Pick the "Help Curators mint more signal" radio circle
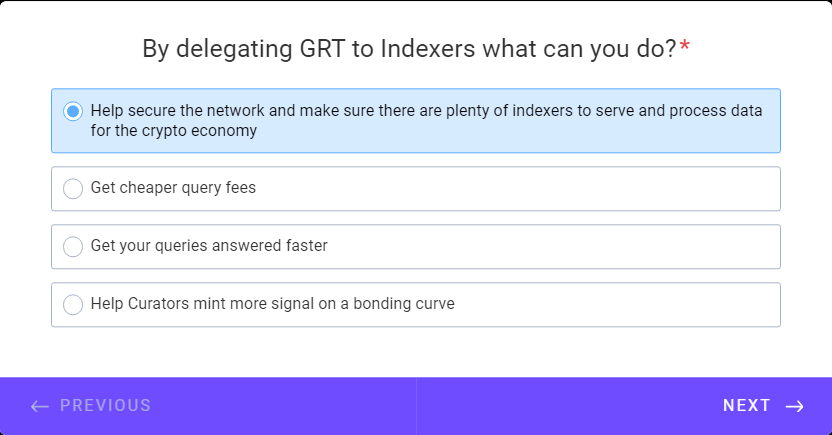Viewport: 832px width, 435px height. point(73,304)
